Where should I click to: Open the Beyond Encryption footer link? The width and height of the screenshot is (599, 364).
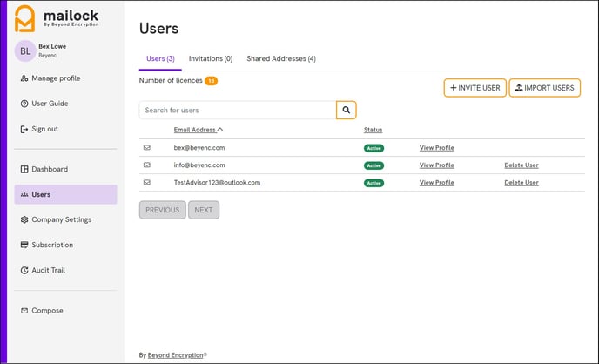click(175, 355)
